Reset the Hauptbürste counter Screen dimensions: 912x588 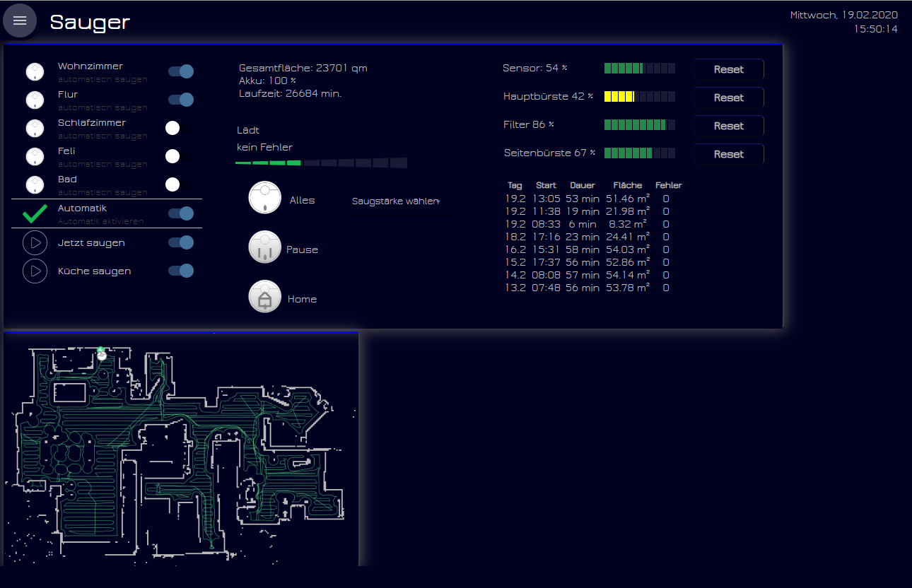pyautogui.click(x=729, y=98)
